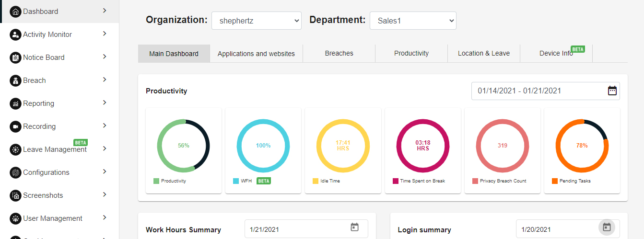Click the Activity Monitor sidebar icon
The height and width of the screenshot is (239, 644).
click(15, 34)
